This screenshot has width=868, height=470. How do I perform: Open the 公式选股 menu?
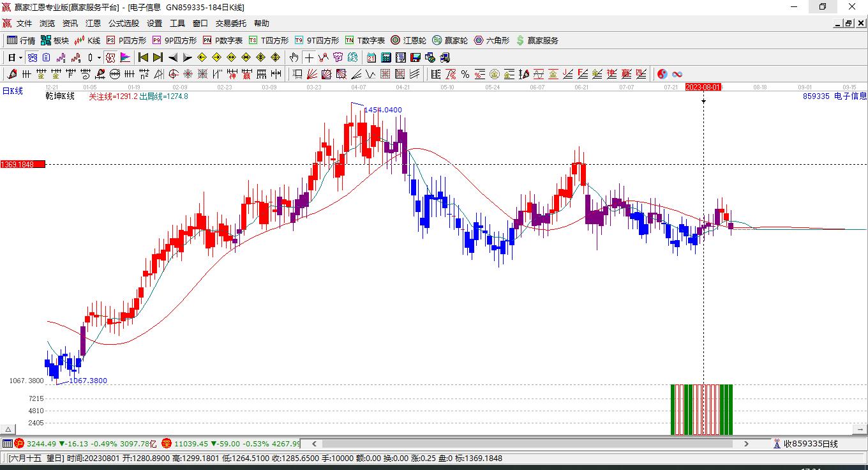click(x=124, y=23)
